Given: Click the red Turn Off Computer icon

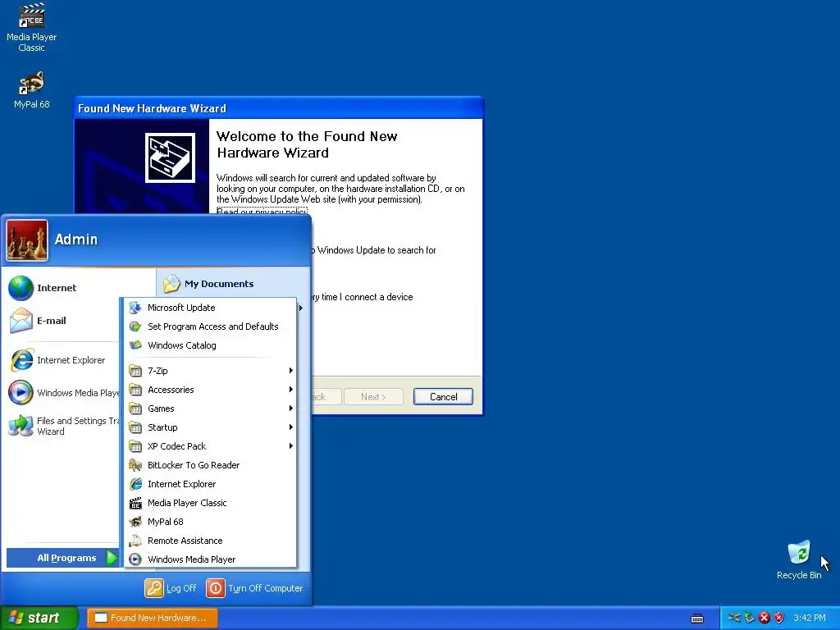Looking at the screenshot, I should [x=216, y=587].
